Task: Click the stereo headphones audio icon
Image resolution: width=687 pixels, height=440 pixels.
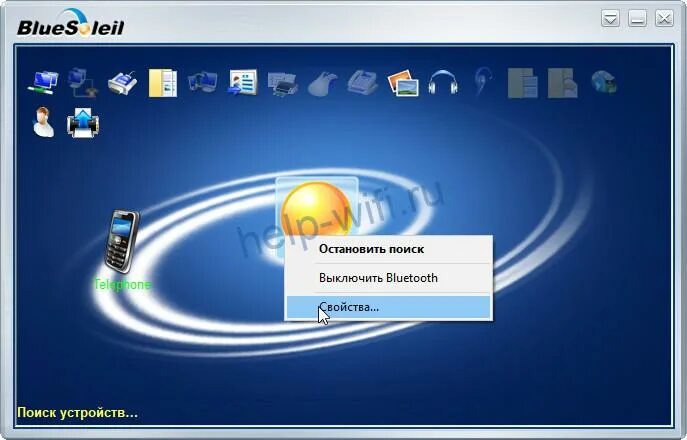Action: pyautogui.click(x=443, y=82)
